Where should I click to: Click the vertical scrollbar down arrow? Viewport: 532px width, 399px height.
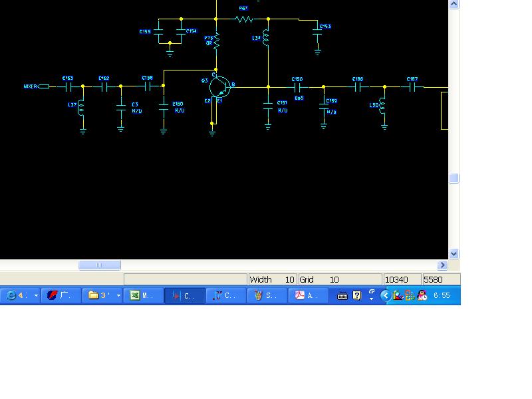[x=454, y=253]
